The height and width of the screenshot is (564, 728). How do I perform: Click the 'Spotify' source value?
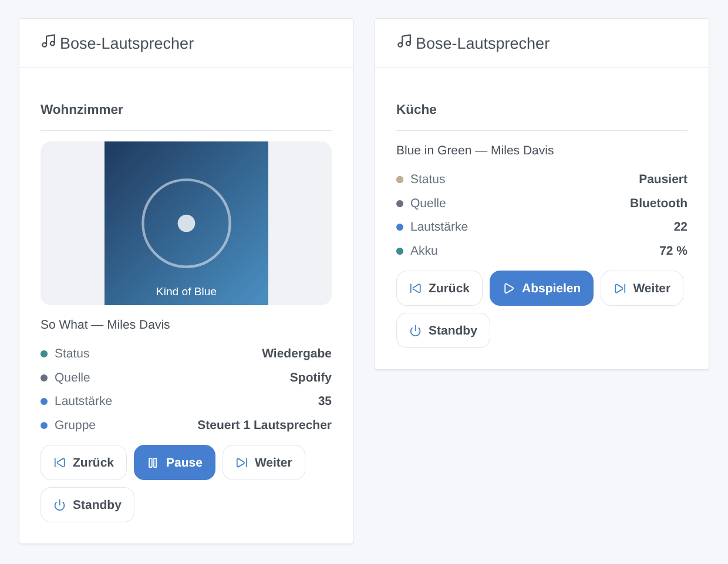(x=311, y=377)
